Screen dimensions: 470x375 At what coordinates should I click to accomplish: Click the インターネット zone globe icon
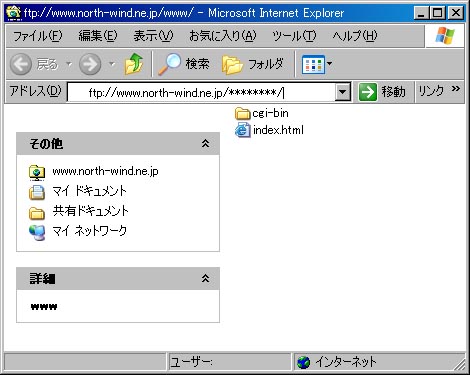click(304, 362)
